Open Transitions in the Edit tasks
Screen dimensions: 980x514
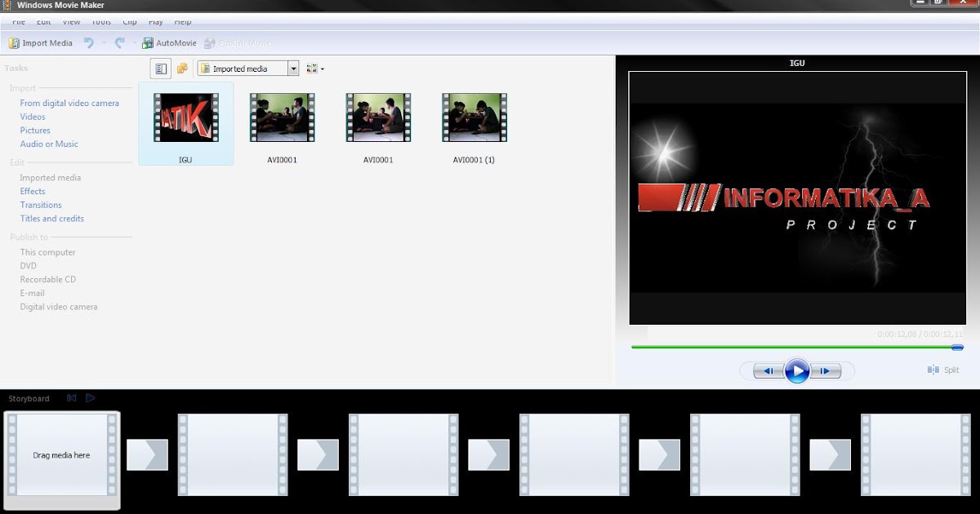41,205
